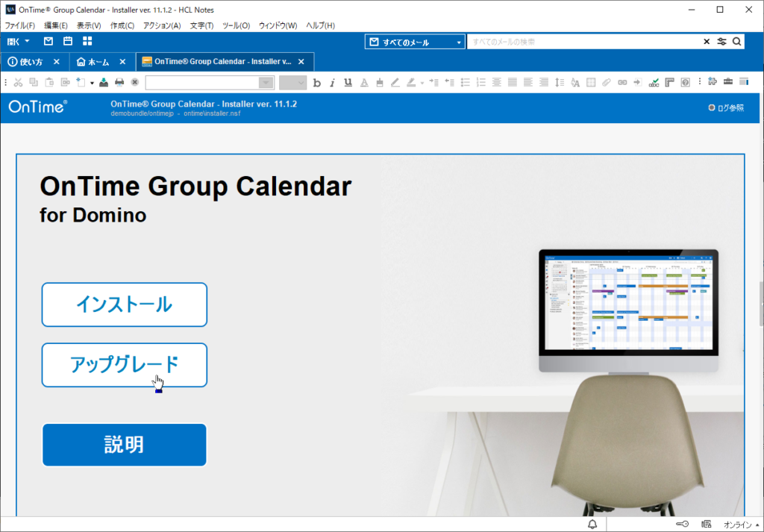Click the help question mark toolbar icon
Image resolution: width=764 pixels, height=532 pixels.
686,82
